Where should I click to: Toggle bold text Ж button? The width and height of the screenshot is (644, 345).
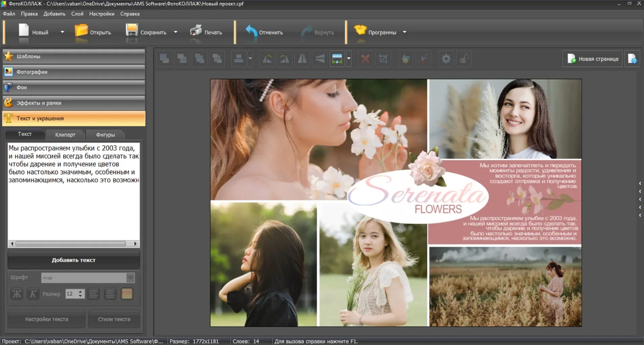pos(17,294)
